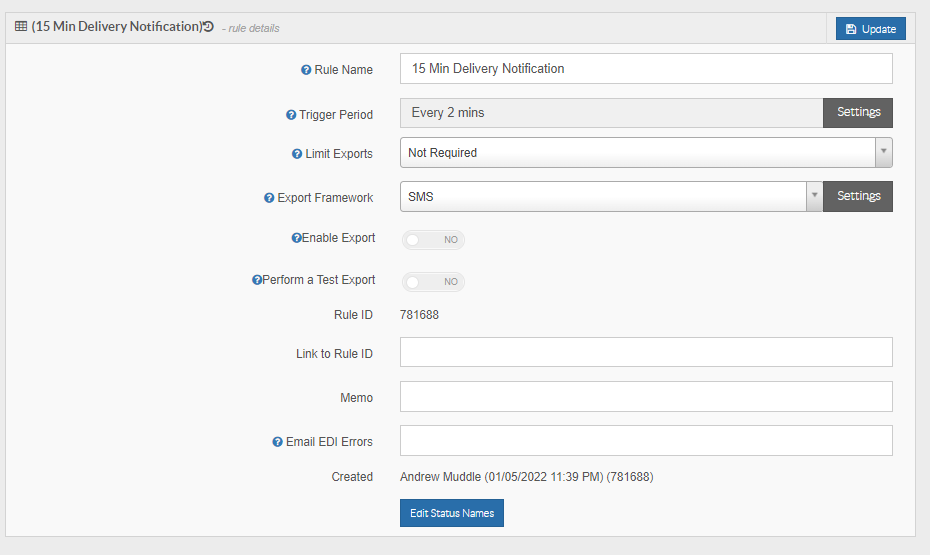
Task: Click the Perform a Test Export help icon
Action: coord(257,280)
